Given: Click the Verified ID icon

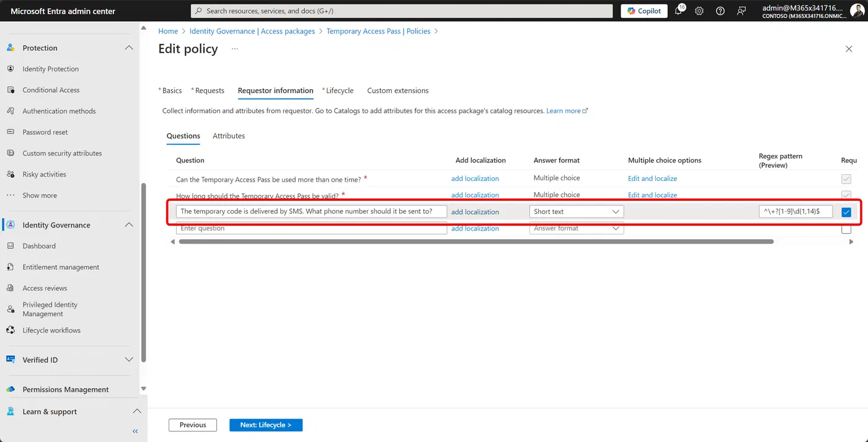Looking at the screenshot, I should [11, 360].
